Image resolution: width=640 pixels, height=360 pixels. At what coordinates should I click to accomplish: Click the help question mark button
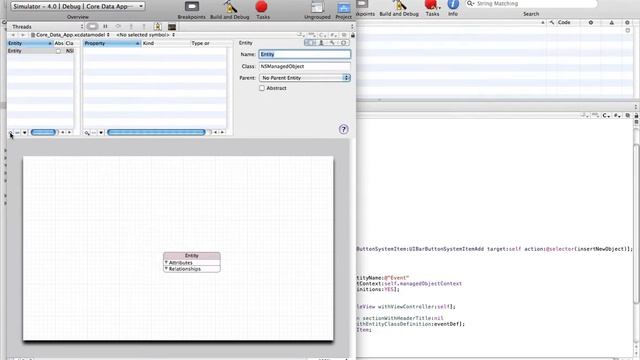[x=344, y=129]
